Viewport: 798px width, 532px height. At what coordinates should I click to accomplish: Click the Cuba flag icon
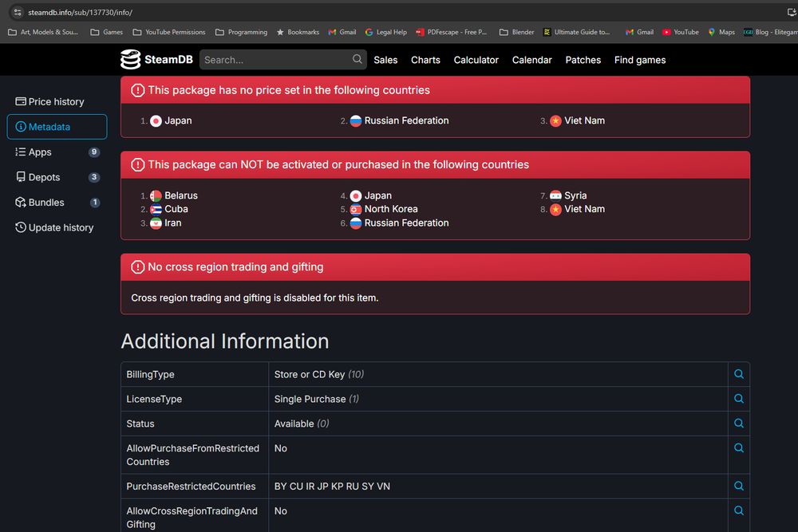(156, 209)
